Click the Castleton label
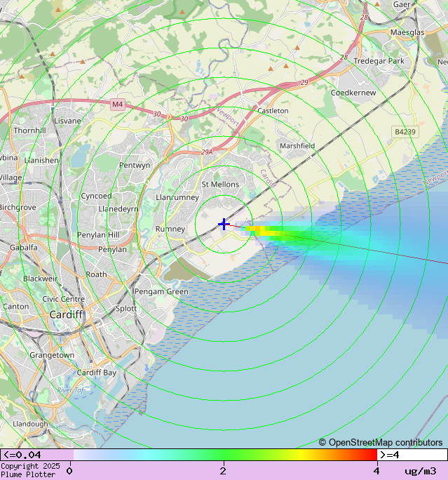Image resolution: width=448 pixels, height=480 pixels. pyautogui.click(x=273, y=110)
